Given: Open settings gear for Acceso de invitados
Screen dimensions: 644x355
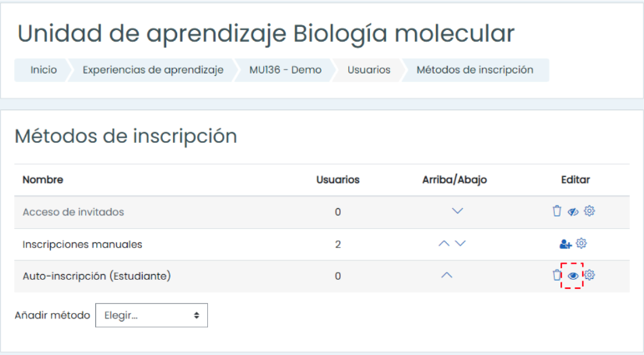Looking at the screenshot, I should pos(590,210).
